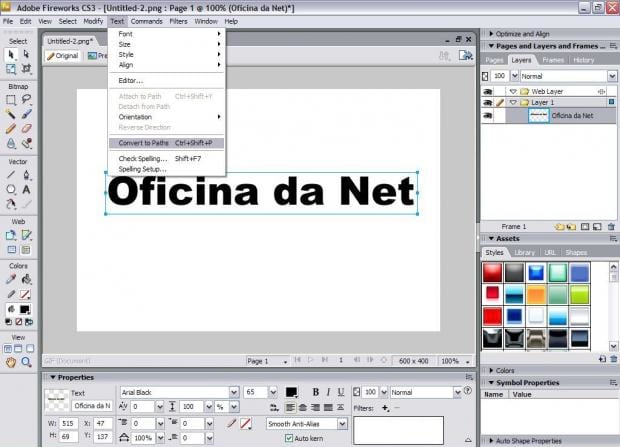This screenshot has width=620, height=447.
Task: Select the Text tool
Action: (26, 189)
